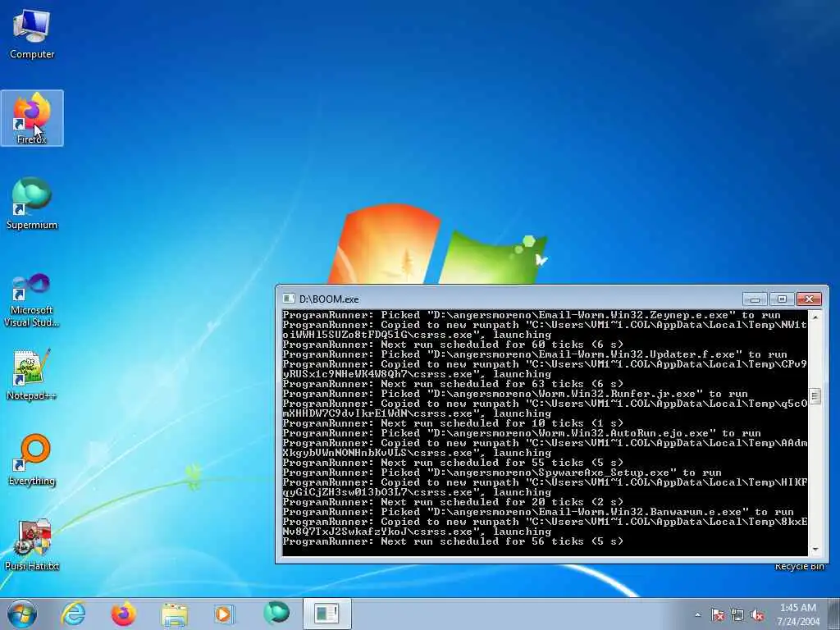The image size is (840, 630).
Task: Select the Supermium desktop shortcut
Action: pos(32,203)
